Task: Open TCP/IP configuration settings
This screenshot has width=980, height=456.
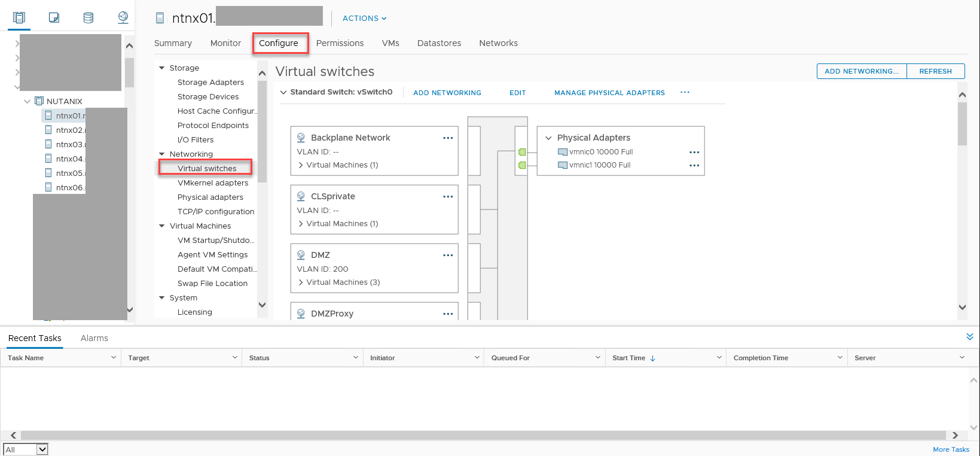Action: coord(216,212)
